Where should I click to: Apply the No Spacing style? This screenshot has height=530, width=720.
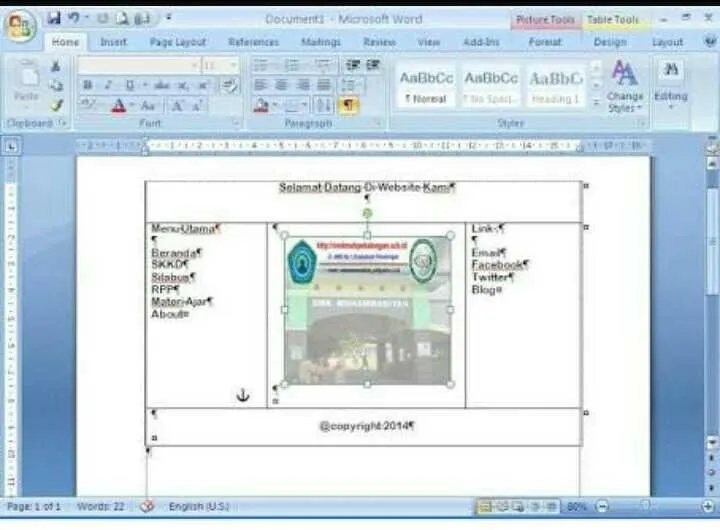coord(490,86)
